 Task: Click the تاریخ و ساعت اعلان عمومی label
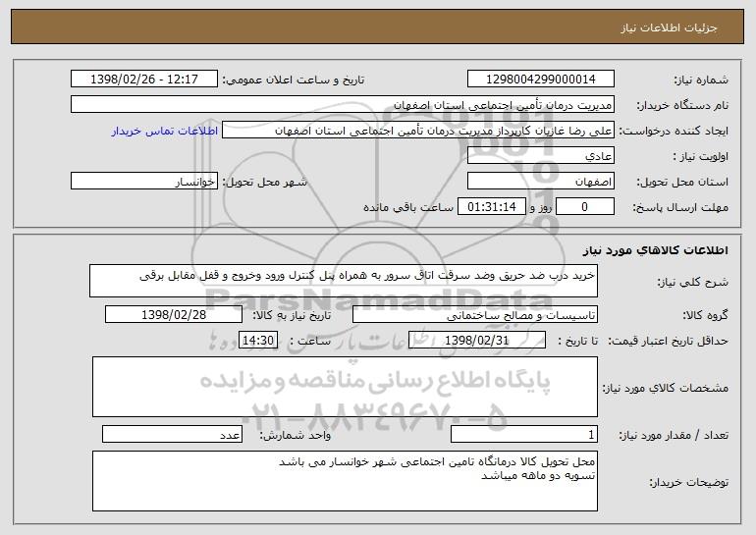(294, 80)
